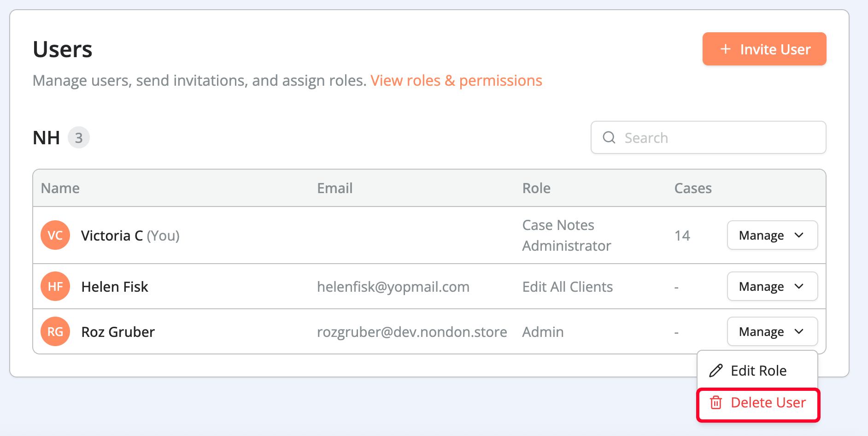
Task: Click the Case Notes Administrator role text
Action: (567, 235)
